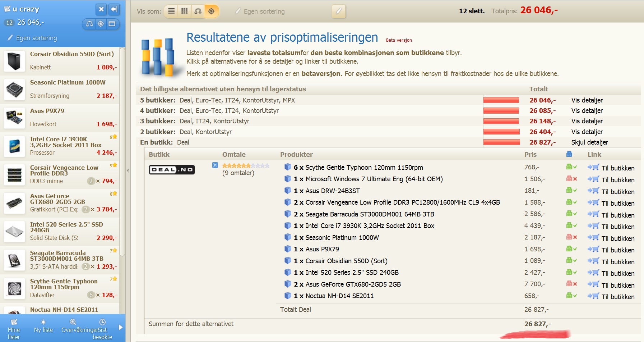Click the panel splitter collapse handle
The image size is (644, 342).
tap(128, 170)
